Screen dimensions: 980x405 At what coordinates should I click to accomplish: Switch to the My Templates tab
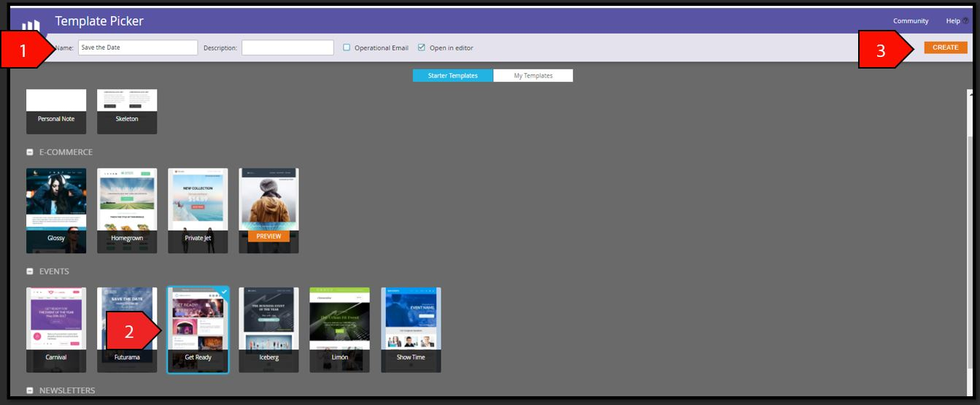[533, 75]
